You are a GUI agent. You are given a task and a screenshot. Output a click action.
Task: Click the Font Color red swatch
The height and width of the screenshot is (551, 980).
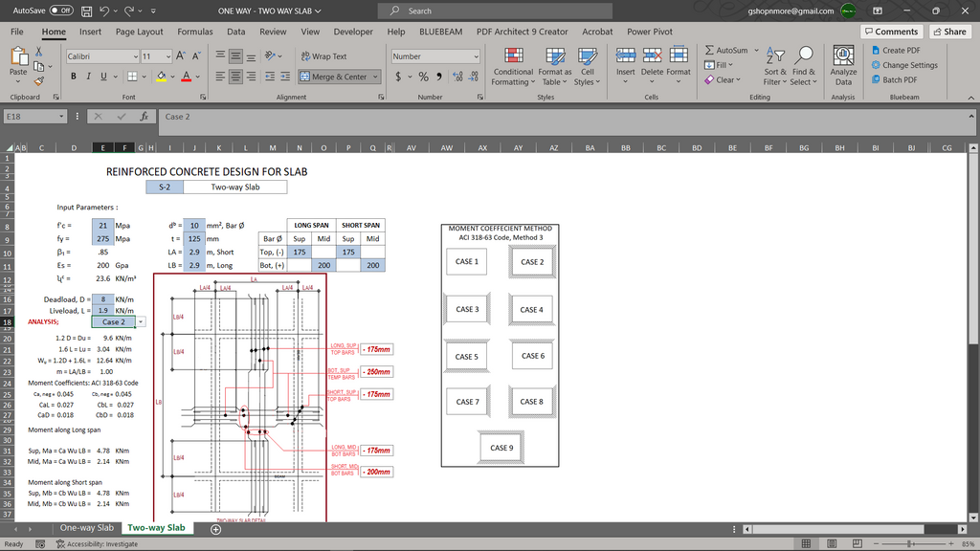pos(187,77)
